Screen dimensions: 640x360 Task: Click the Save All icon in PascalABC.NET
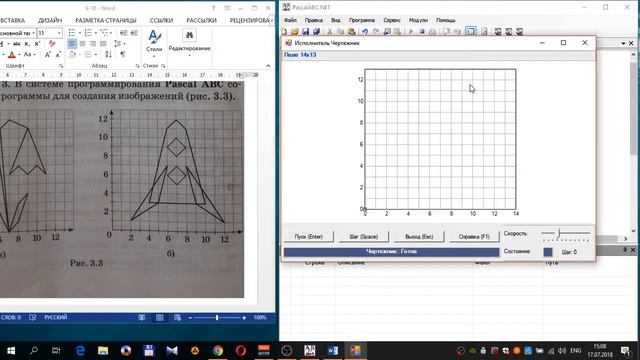point(316,31)
